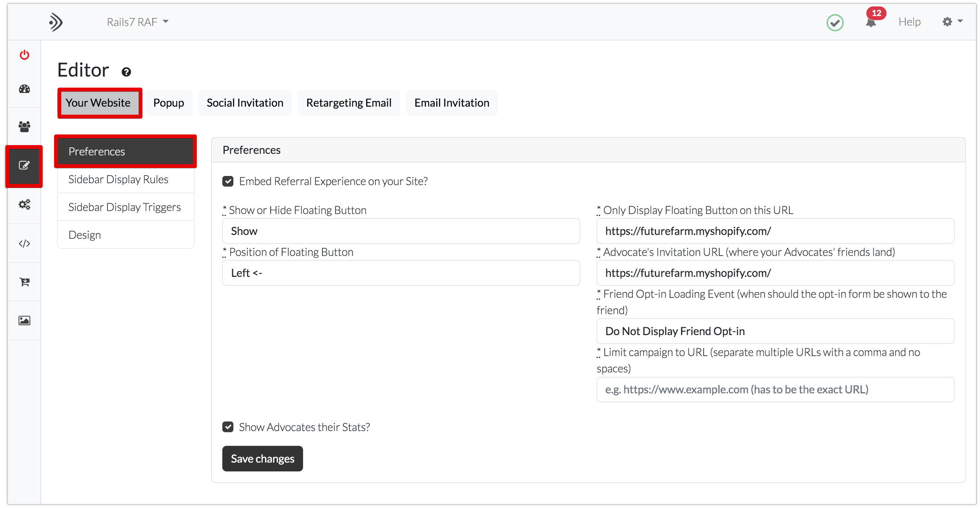
Task: Click the Limit campaign to URL field
Action: click(775, 390)
